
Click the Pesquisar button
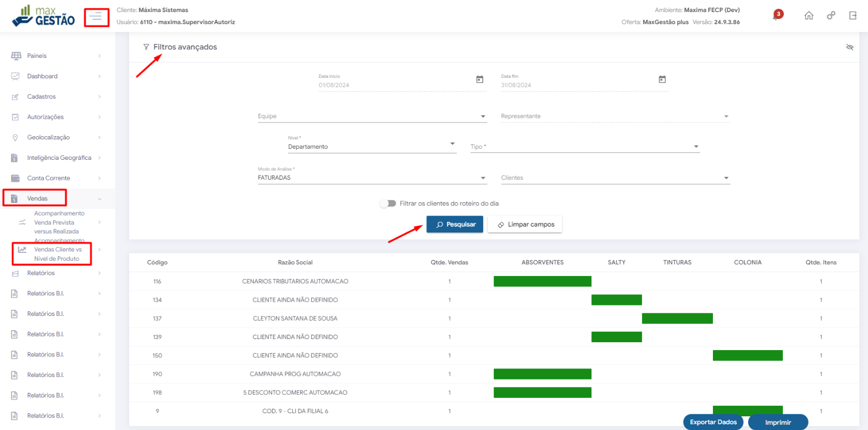click(455, 224)
